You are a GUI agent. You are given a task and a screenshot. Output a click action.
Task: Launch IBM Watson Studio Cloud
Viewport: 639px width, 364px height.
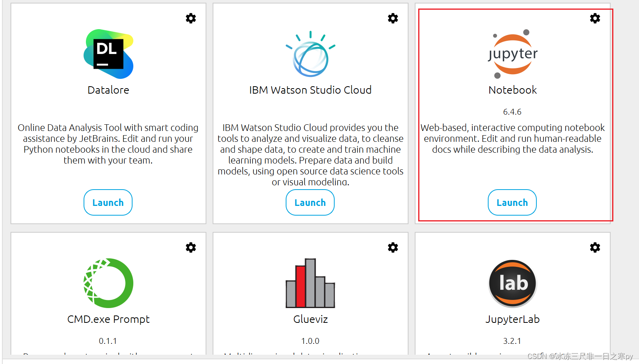(310, 202)
